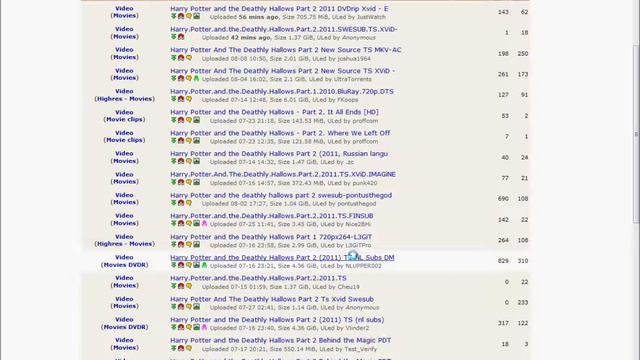The width and height of the screenshot is (640, 360).
Task: Click leechers count 250 in MKV-AC row
Action: point(523,53)
